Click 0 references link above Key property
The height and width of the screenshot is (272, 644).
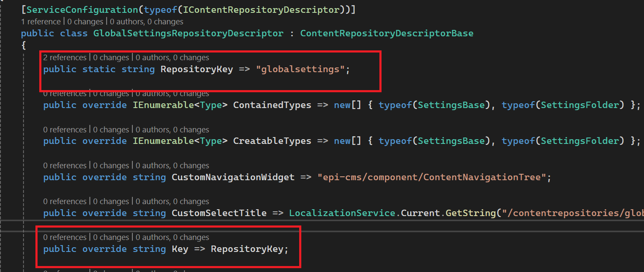64,237
